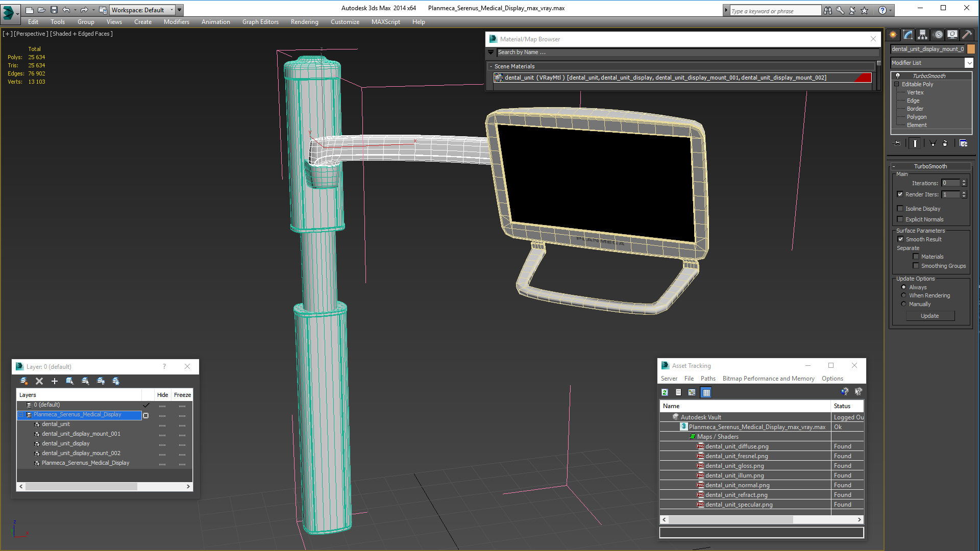Open the Motion command panel tab
The width and height of the screenshot is (980, 551).
pyautogui.click(x=938, y=35)
